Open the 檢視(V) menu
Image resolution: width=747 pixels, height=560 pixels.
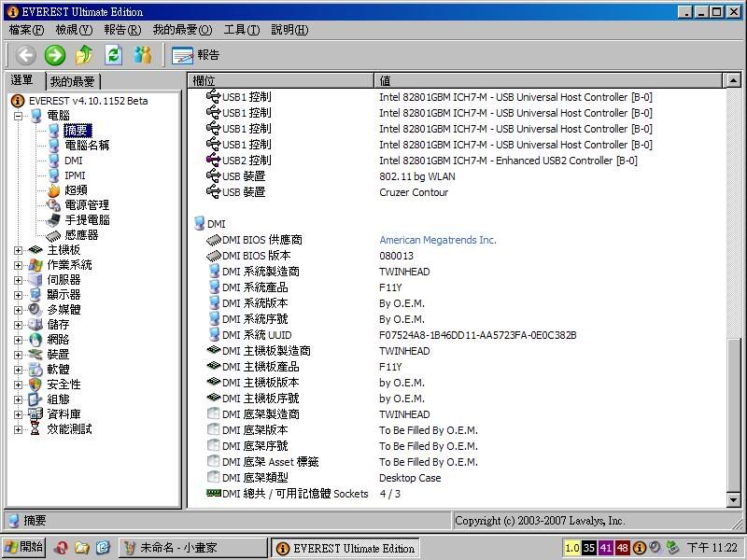(x=74, y=30)
